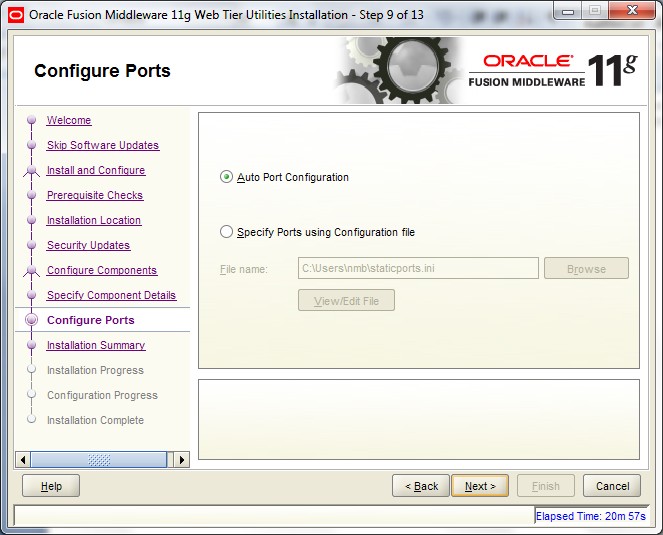Open the Prerequisite Checks step
The image size is (663, 535).
pos(95,195)
